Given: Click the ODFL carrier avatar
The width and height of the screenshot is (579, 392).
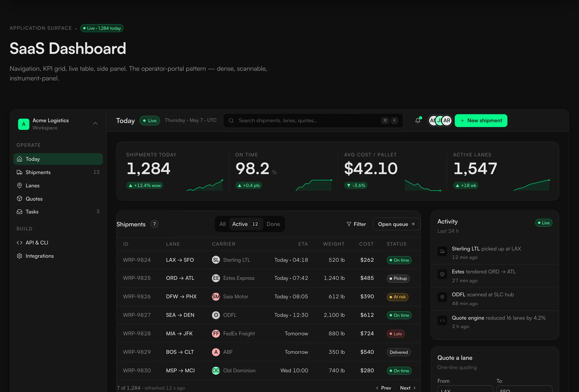Looking at the screenshot, I should click(x=216, y=315).
